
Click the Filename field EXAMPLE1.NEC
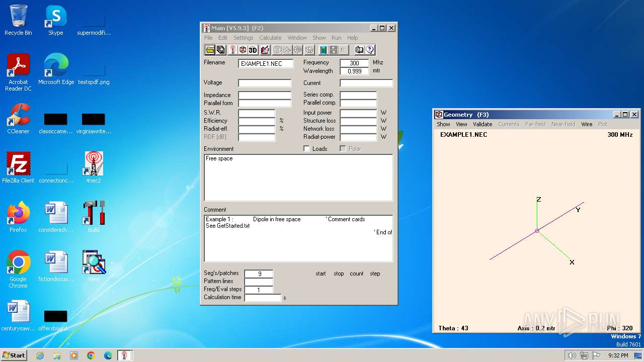266,63
